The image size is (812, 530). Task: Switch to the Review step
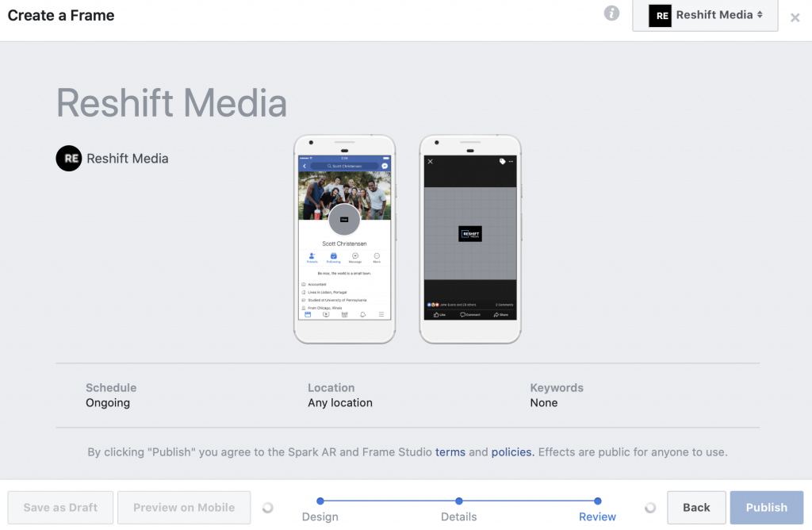click(x=597, y=501)
